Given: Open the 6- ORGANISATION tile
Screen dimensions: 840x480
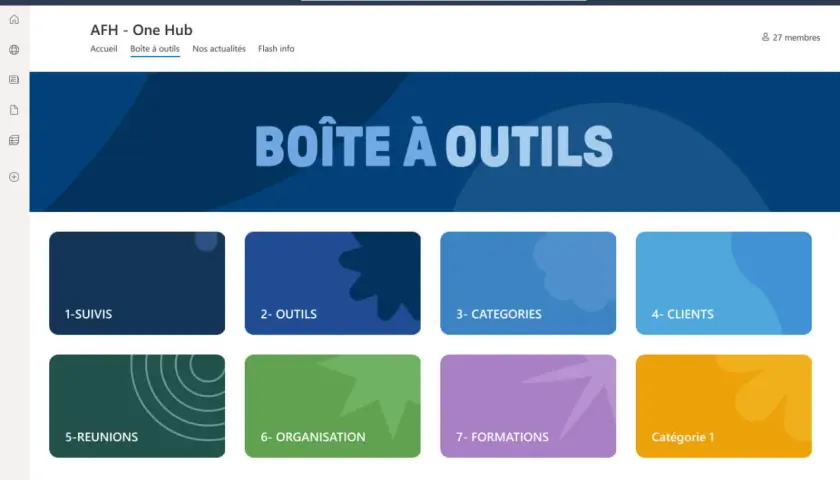Looking at the screenshot, I should click(x=333, y=406).
